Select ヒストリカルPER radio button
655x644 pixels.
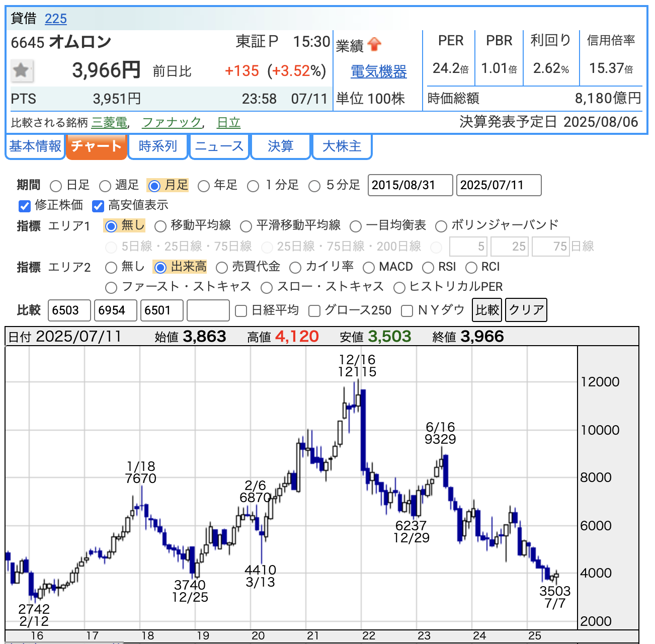click(x=399, y=288)
